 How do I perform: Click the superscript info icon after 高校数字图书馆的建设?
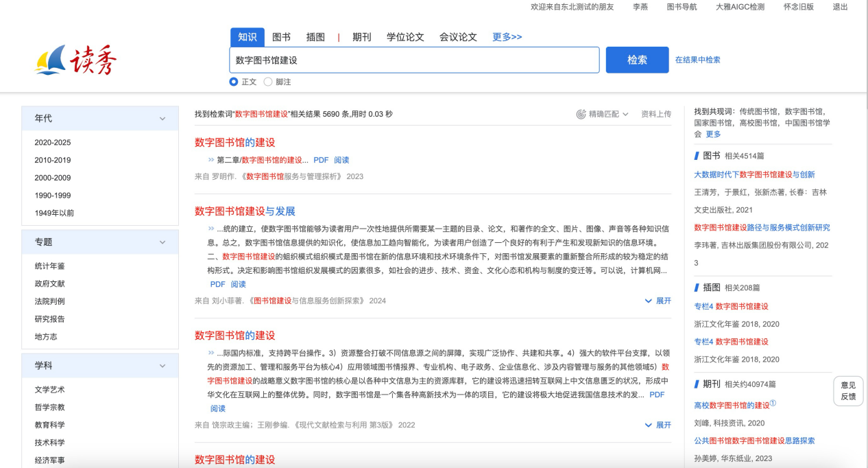click(x=773, y=403)
